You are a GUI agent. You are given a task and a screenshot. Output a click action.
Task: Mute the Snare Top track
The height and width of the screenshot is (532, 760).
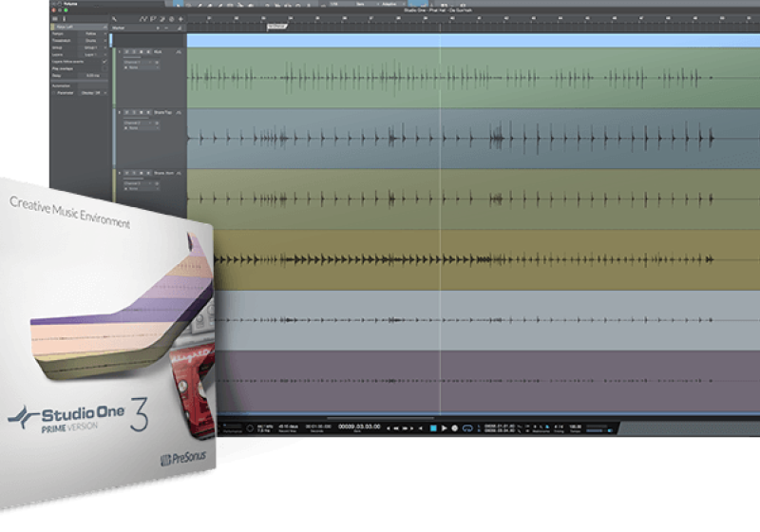pyautogui.click(x=127, y=112)
